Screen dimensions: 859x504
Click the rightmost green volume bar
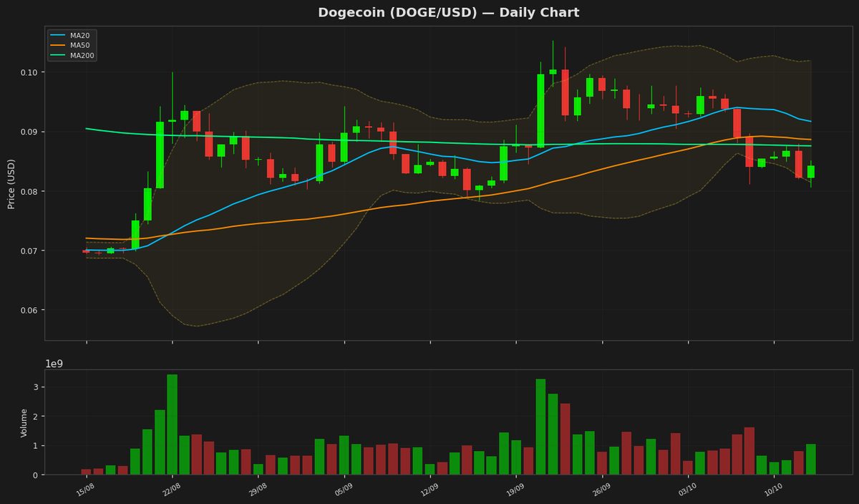pos(810,460)
